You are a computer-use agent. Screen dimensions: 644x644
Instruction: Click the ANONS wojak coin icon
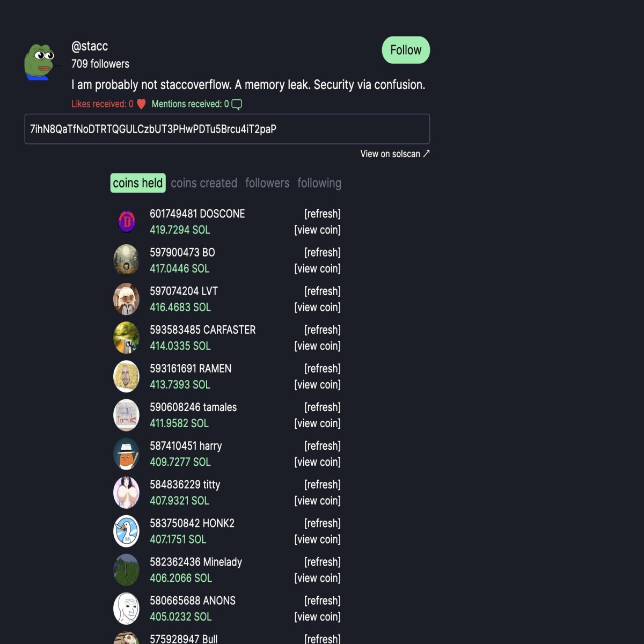pos(127,609)
